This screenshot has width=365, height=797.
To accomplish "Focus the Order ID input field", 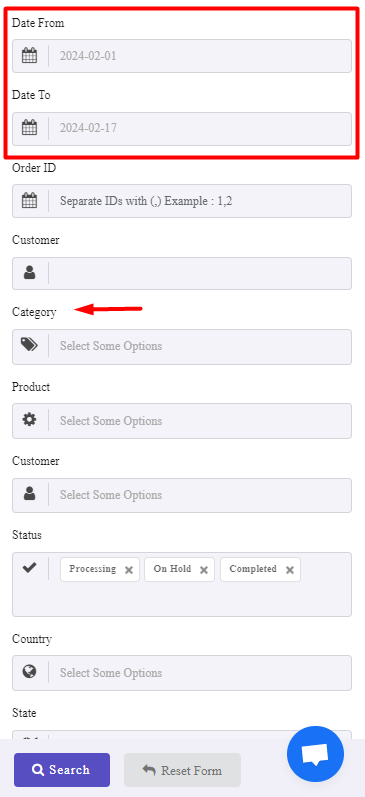I will point(200,201).
